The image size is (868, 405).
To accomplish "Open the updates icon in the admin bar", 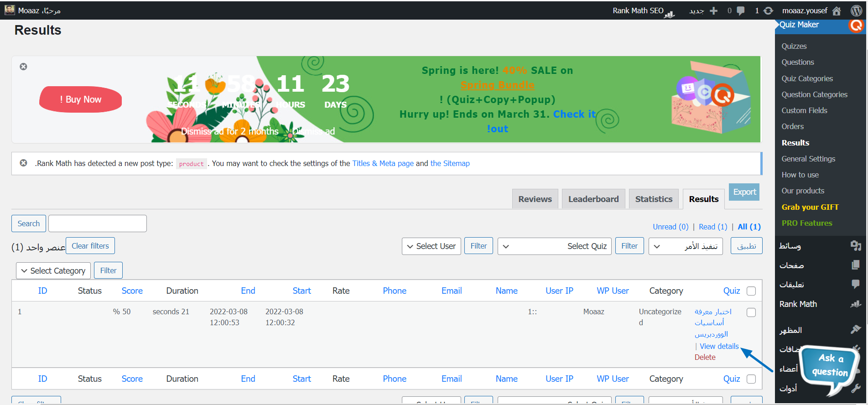I will pyautogui.click(x=769, y=11).
